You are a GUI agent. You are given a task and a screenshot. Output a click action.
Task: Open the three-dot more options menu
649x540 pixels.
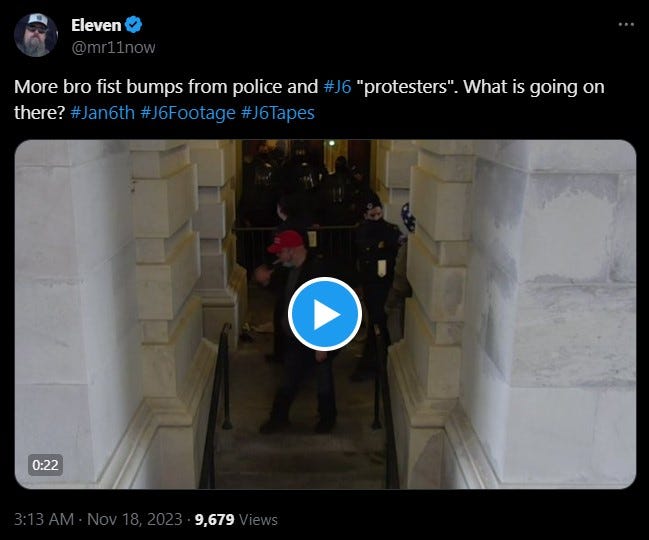pos(626,24)
